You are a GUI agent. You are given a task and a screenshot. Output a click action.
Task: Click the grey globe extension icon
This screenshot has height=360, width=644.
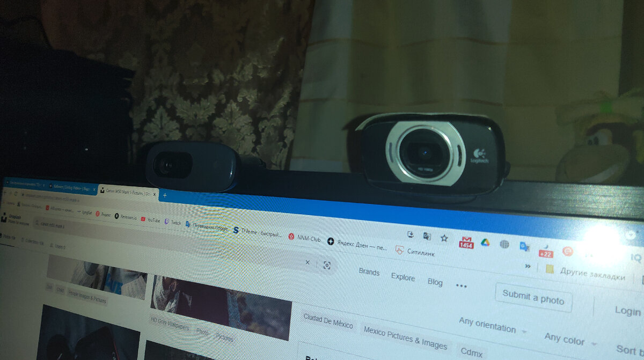point(504,245)
